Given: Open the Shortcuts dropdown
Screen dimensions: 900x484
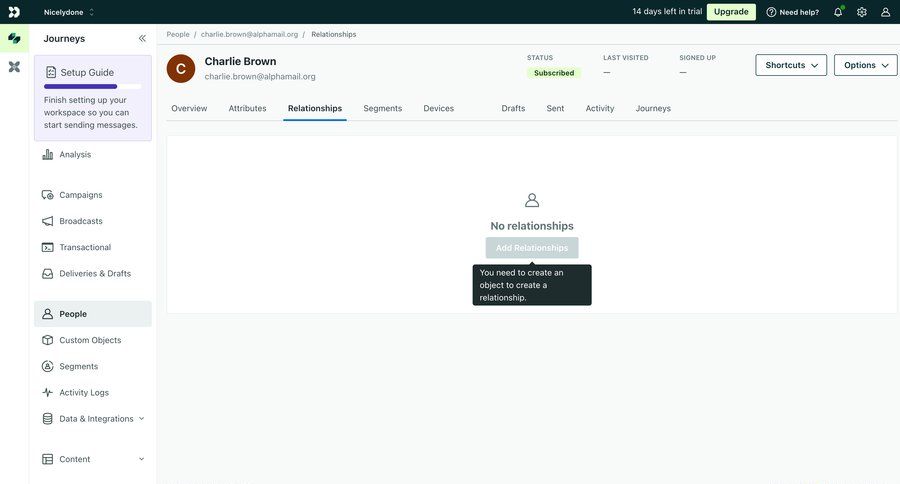Looking at the screenshot, I should (791, 65).
